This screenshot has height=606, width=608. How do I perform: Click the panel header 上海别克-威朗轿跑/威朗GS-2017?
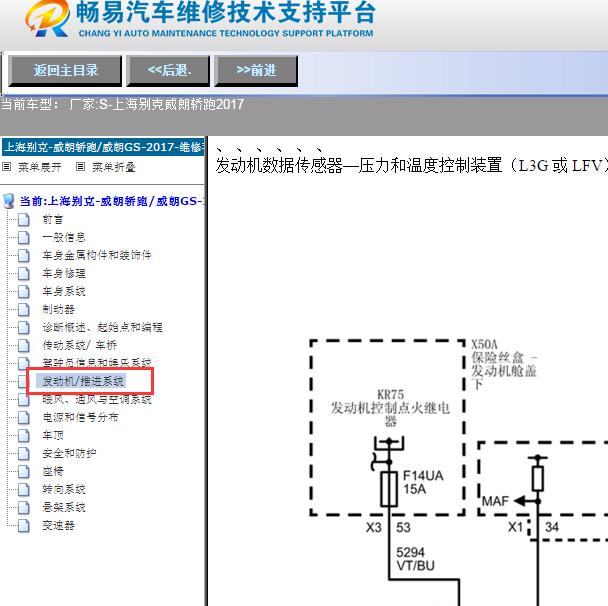click(104, 147)
